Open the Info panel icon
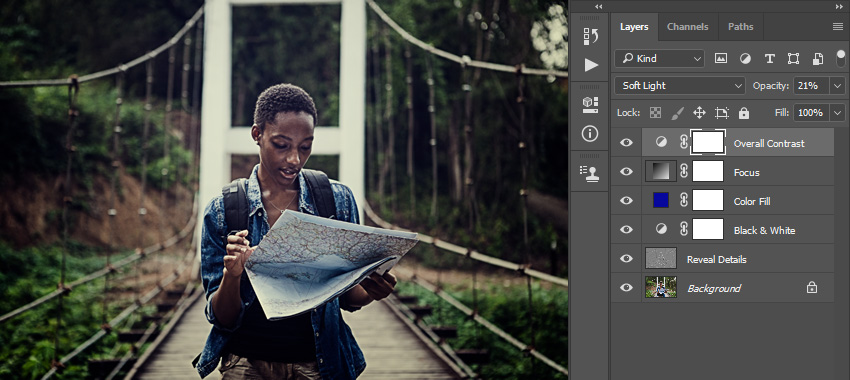This screenshot has width=850, height=380. coord(591,133)
